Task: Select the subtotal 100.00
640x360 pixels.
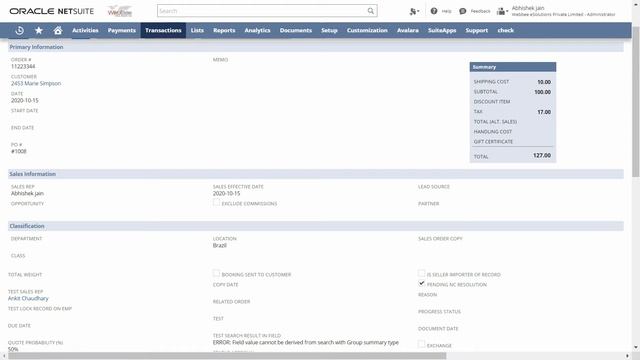Action: pyautogui.click(x=542, y=92)
